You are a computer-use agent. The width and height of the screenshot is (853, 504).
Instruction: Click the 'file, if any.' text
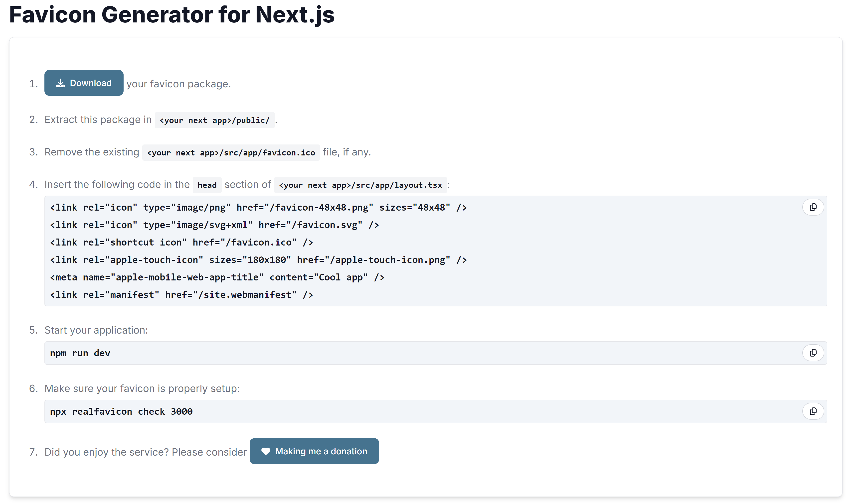pyautogui.click(x=347, y=152)
